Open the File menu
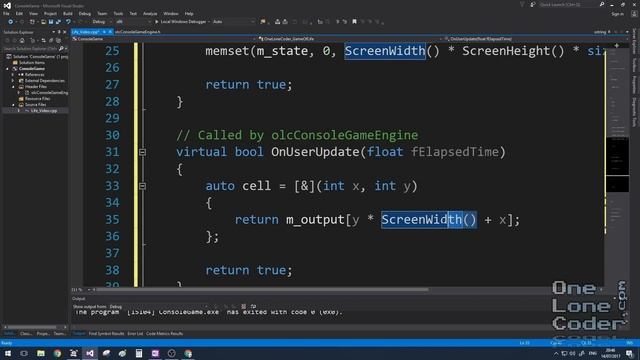The width and height of the screenshot is (640, 360). click(6, 13)
